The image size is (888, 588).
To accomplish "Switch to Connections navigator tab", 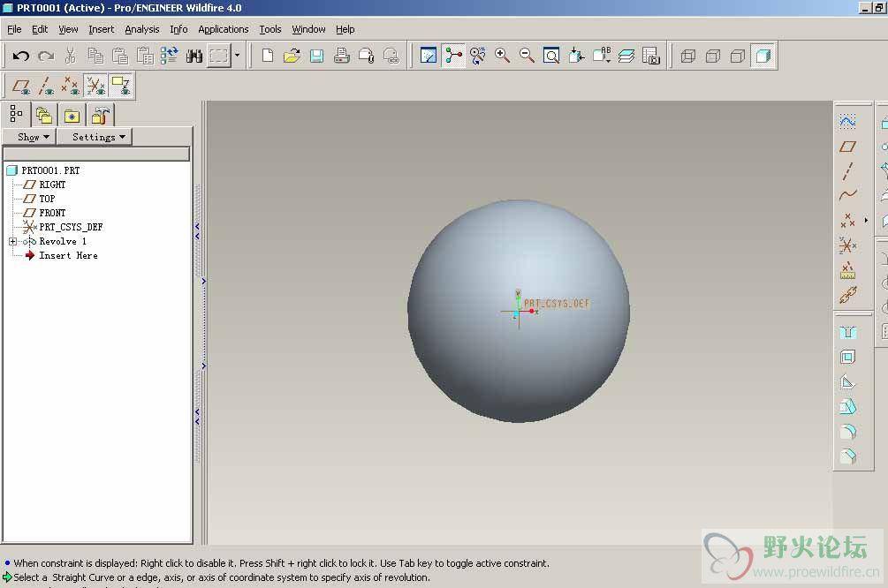I will (100, 115).
